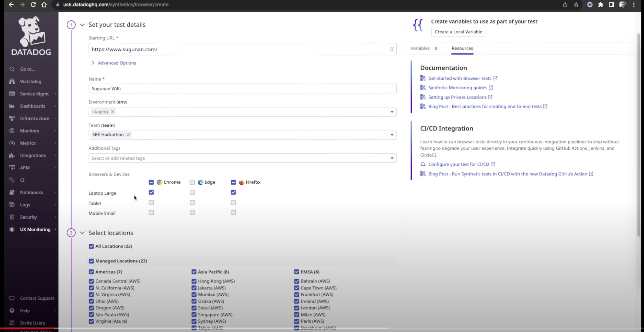Click the browser reload icon

click(x=33, y=5)
